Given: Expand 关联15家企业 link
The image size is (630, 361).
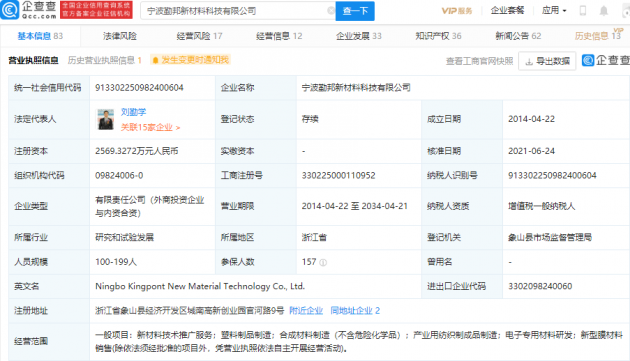Looking at the screenshot, I should click(150, 127).
